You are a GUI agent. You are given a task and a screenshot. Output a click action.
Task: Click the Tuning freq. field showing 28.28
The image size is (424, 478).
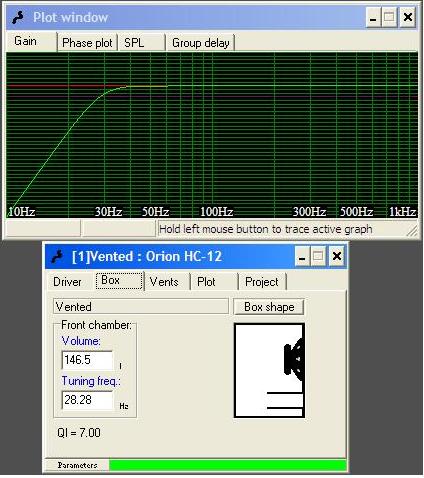pyautogui.click(x=87, y=400)
